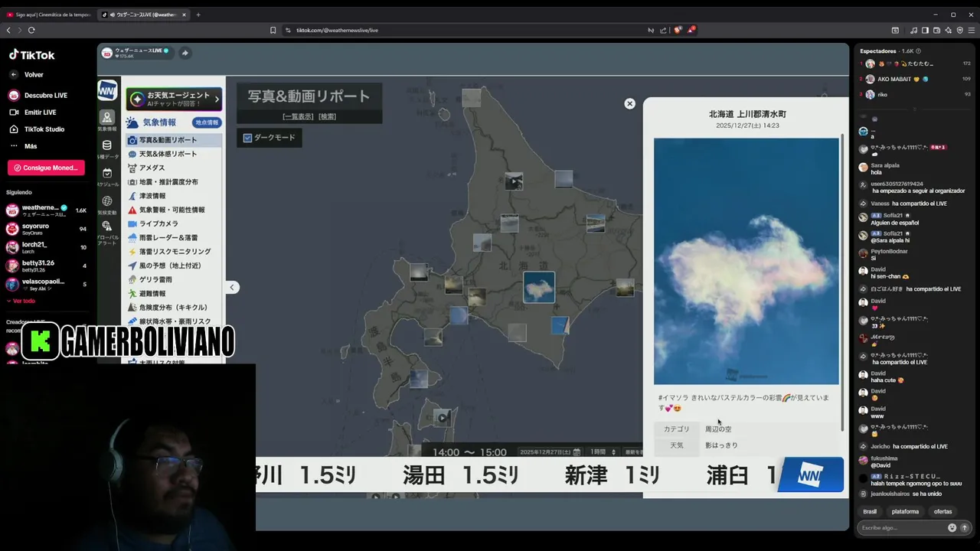Select 風の予想（地上付近） menu entry
Image resolution: width=980 pixels, height=551 pixels.
click(174, 266)
